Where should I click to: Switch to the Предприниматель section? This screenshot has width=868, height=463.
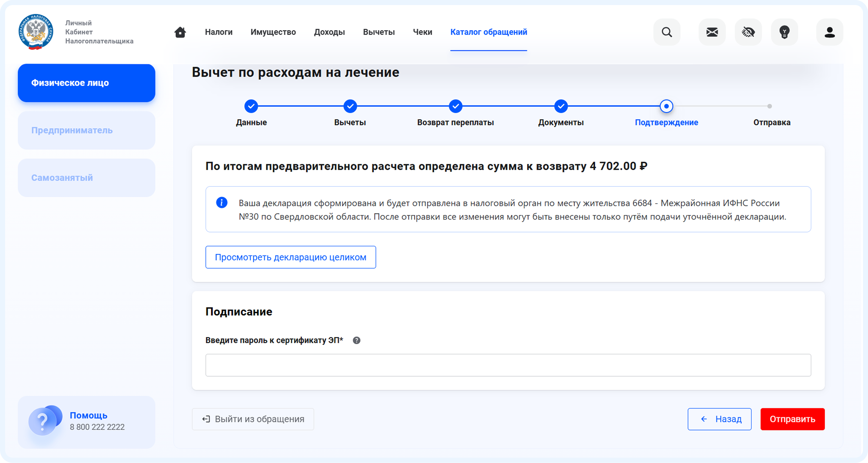[86, 130]
